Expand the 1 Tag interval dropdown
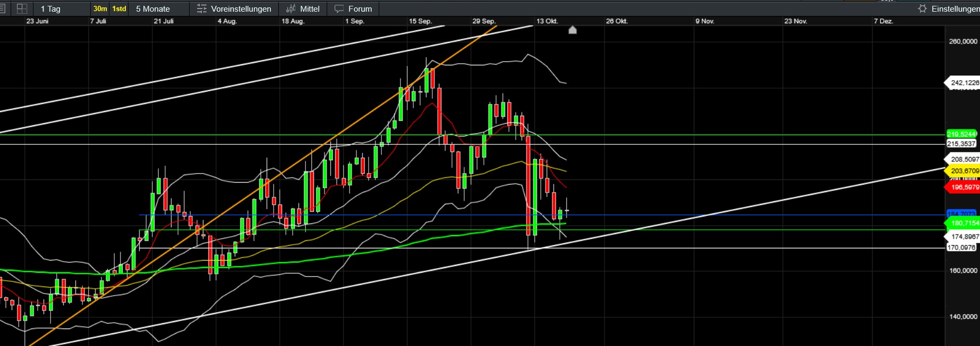Image resolution: width=980 pixels, height=346 pixels. coord(51,8)
